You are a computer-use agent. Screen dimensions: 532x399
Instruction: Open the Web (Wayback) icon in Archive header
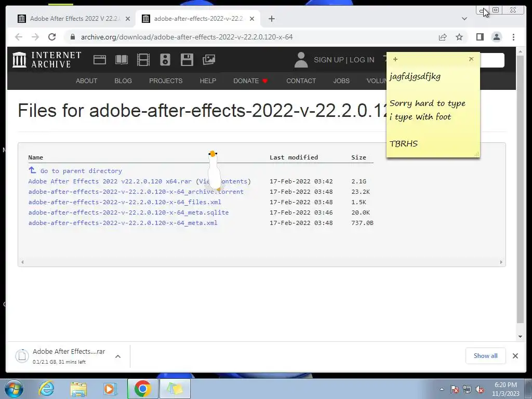100,60
